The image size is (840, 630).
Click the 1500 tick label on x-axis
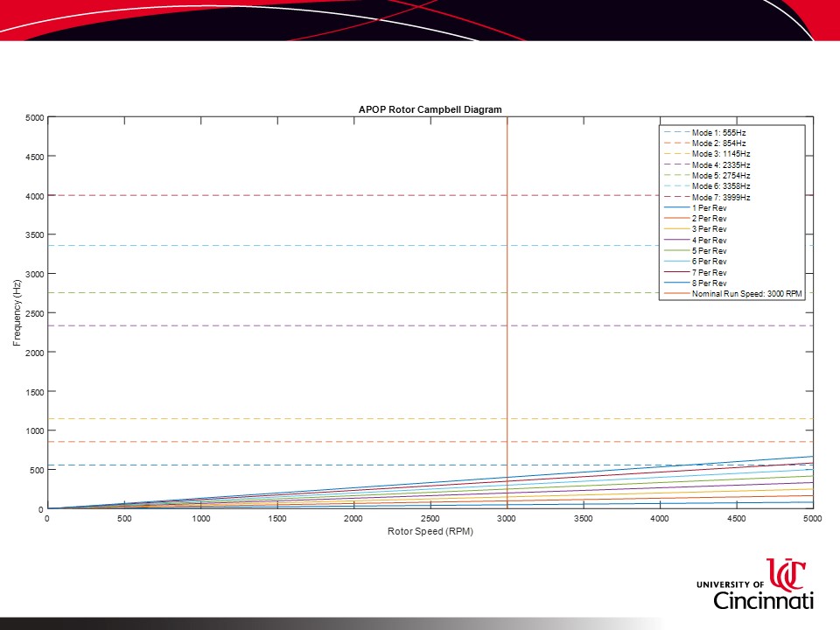tap(276, 519)
